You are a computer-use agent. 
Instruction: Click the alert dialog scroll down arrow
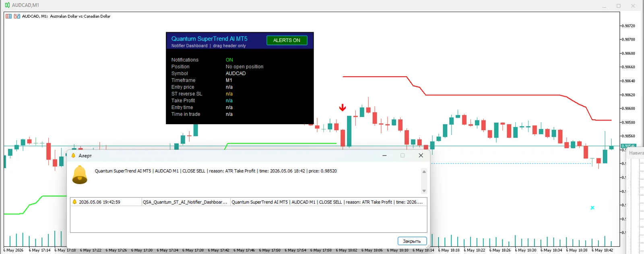(424, 191)
